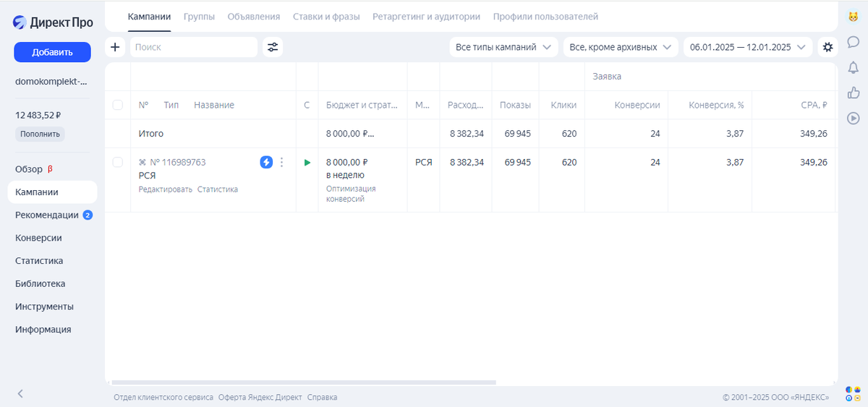Open three-dot menu for campaign 116989763
This screenshot has width=868, height=407.
(282, 163)
